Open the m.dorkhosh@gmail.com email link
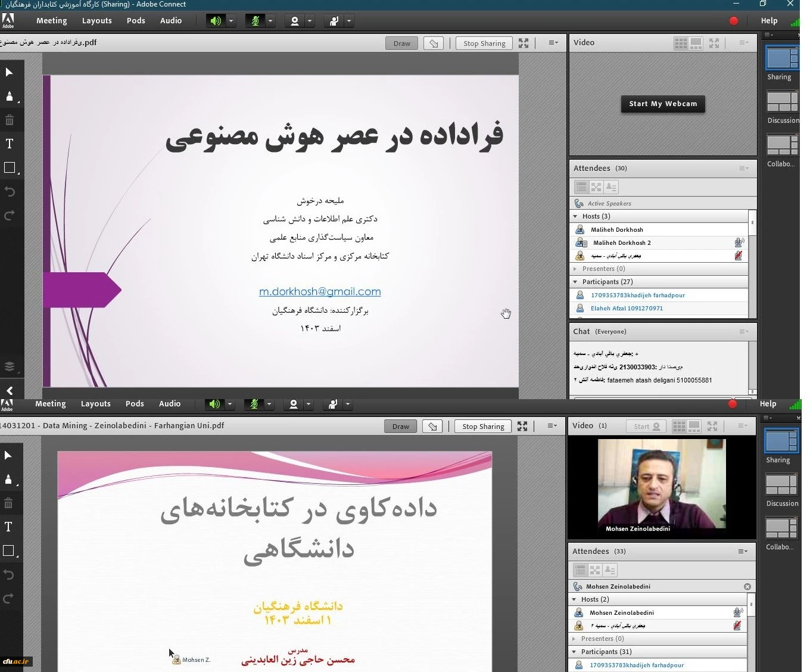The width and height of the screenshot is (810, 672). coord(320,291)
